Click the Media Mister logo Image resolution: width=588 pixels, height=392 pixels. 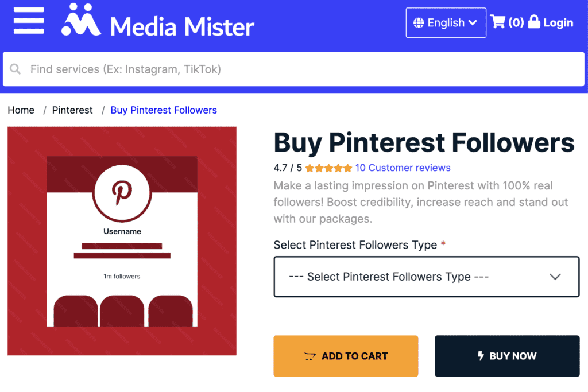[x=155, y=23]
